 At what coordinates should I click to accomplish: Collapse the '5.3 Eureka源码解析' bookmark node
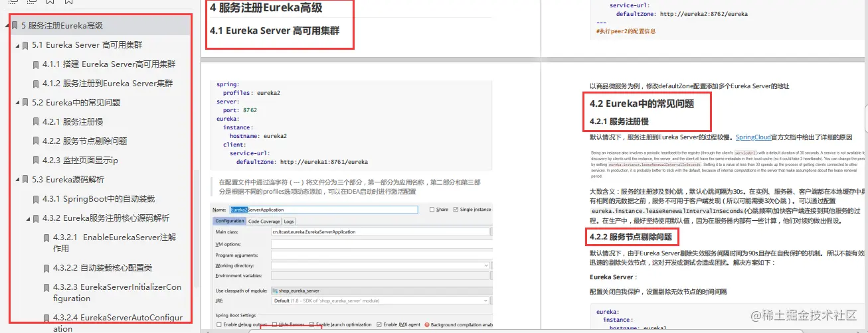coord(18,180)
